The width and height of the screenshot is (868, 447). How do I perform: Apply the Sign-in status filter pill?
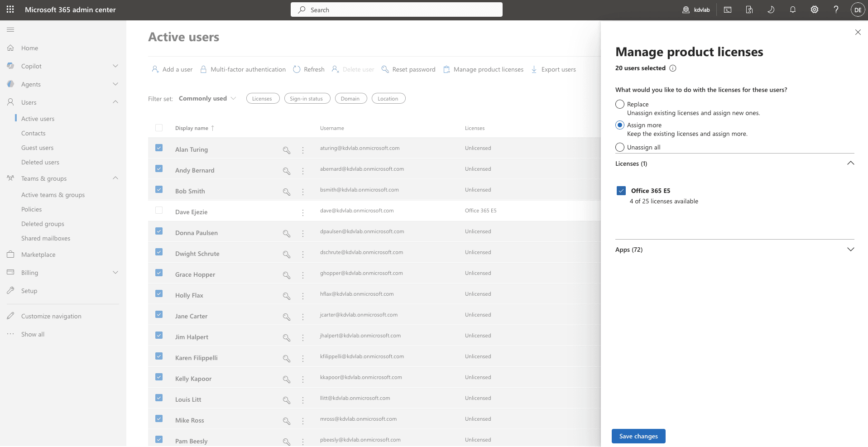(307, 98)
